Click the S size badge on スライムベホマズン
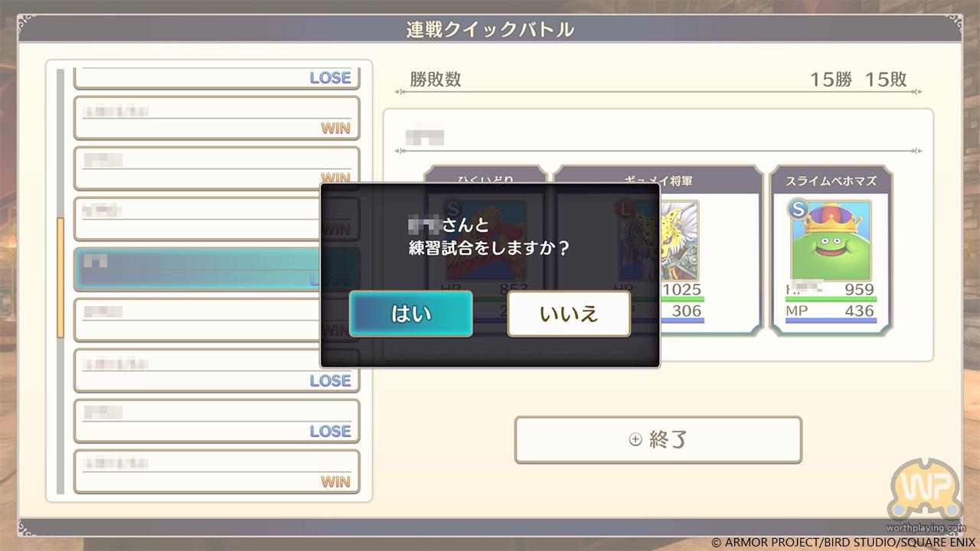980x551 pixels. coord(797,210)
